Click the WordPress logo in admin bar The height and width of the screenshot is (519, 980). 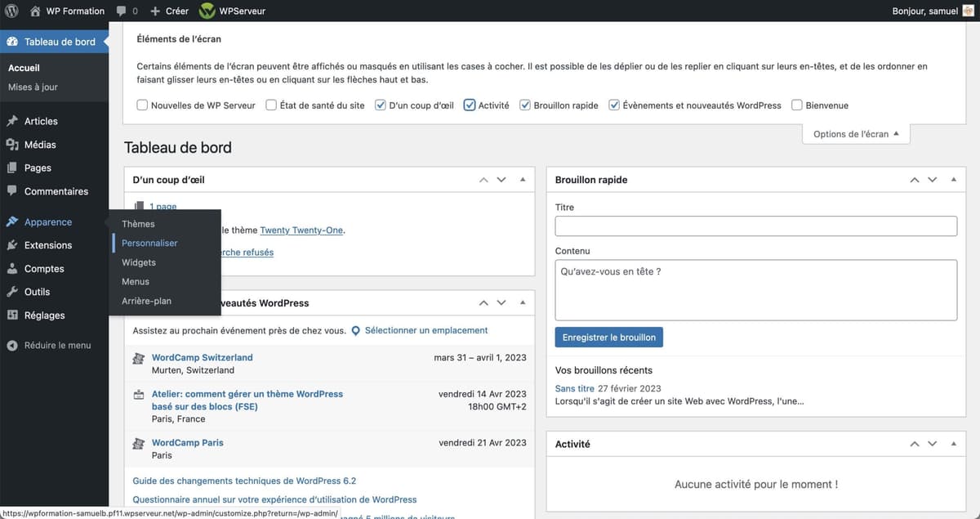11,11
